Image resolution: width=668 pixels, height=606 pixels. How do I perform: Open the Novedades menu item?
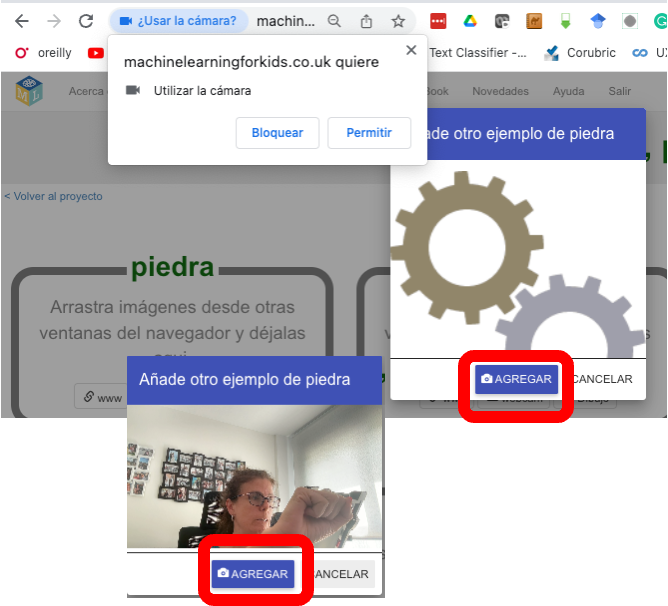500,91
